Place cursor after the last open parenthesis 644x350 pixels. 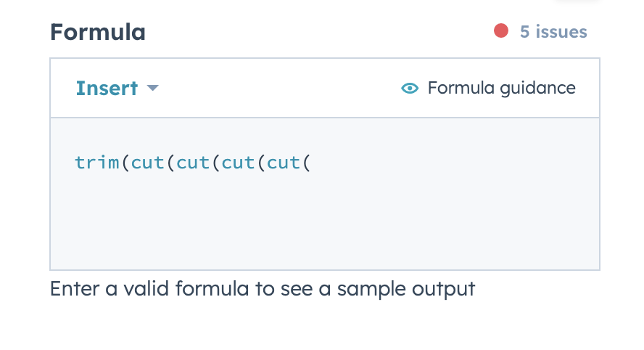[x=311, y=162]
